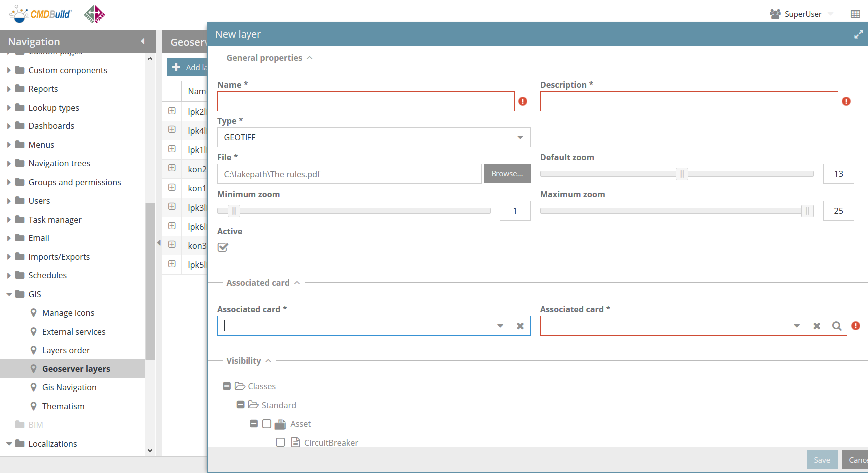Expand row kon1 with plus icon
The image size is (868, 473).
172,187
